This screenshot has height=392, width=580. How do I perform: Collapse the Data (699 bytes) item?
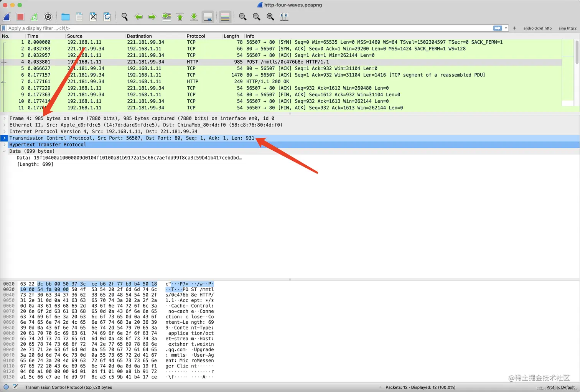[x=4, y=151]
